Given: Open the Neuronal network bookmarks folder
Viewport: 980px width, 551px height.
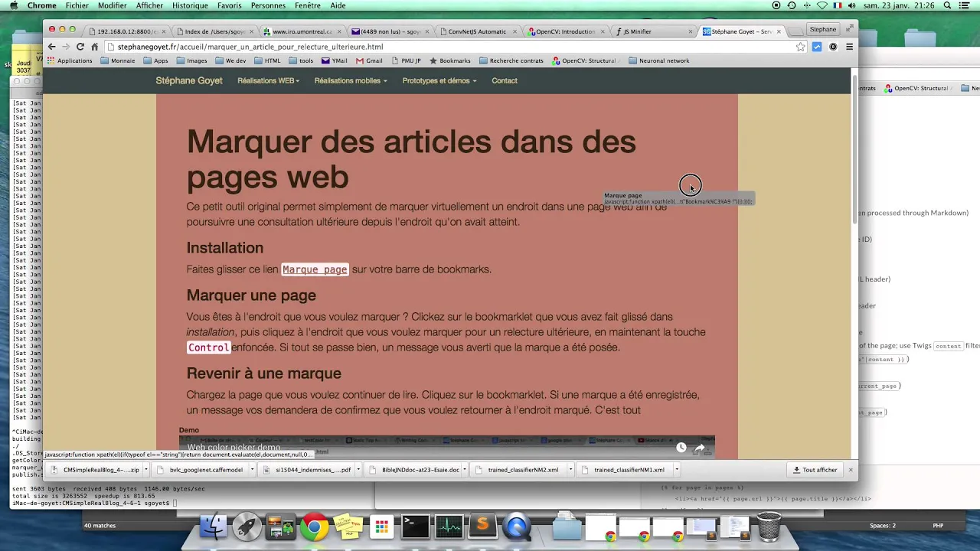Looking at the screenshot, I should [x=658, y=60].
